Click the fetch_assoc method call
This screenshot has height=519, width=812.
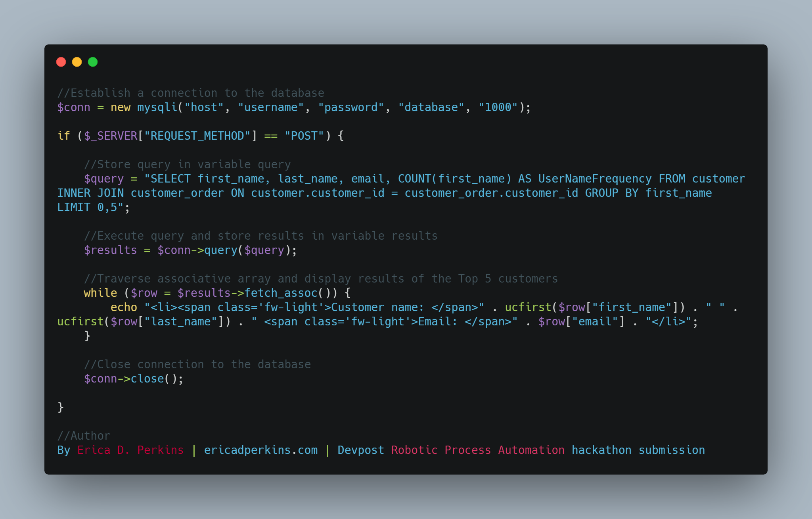[281, 293]
